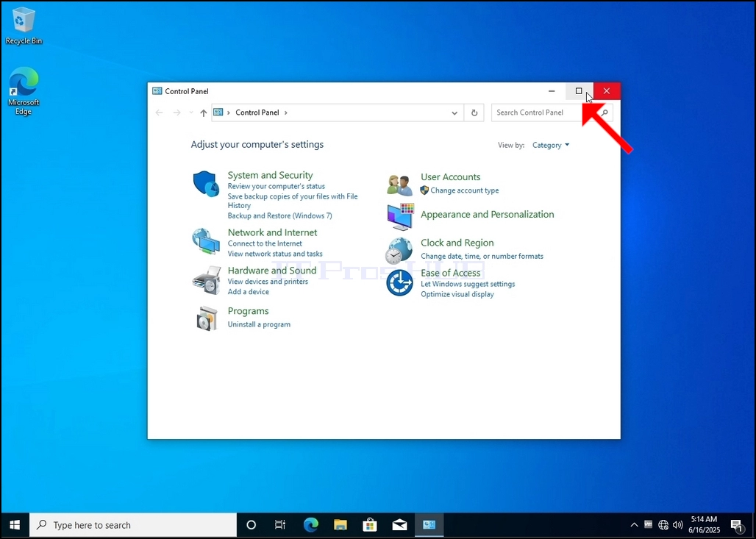
Task: Open the taskbar clock and date
Action: click(704, 524)
